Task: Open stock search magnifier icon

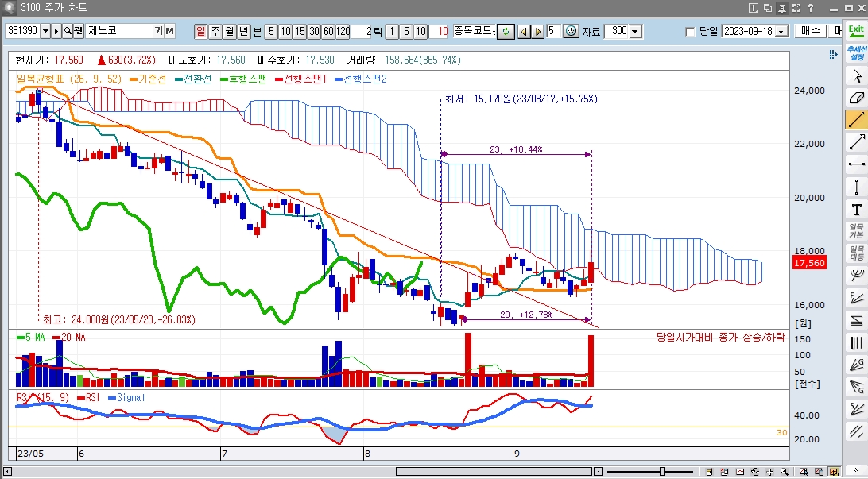Action: click(x=68, y=31)
